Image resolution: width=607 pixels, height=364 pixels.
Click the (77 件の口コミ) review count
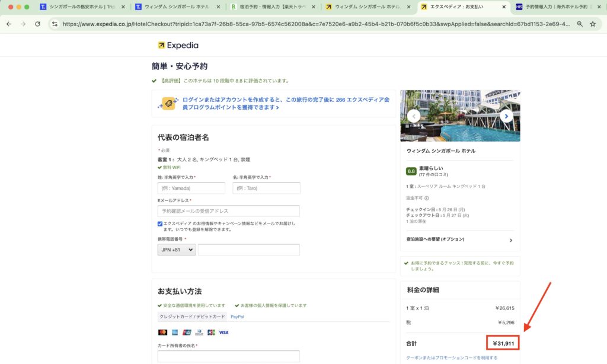[433, 175]
